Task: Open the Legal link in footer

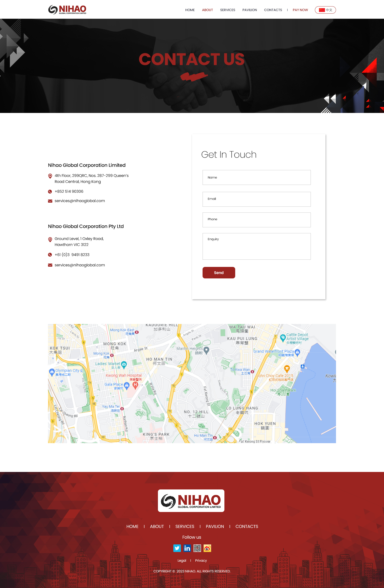Action: (x=182, y=560)
